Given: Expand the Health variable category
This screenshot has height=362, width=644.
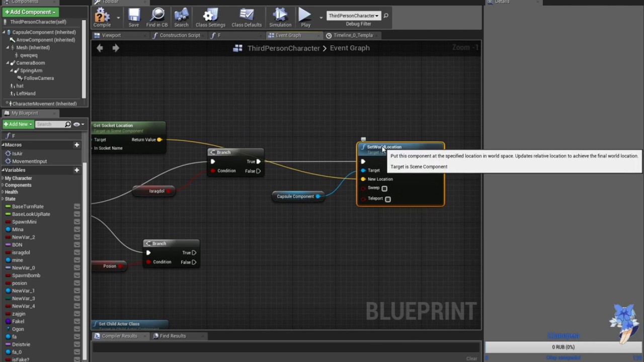Looking at the screenshot, I should pos(3,192).
